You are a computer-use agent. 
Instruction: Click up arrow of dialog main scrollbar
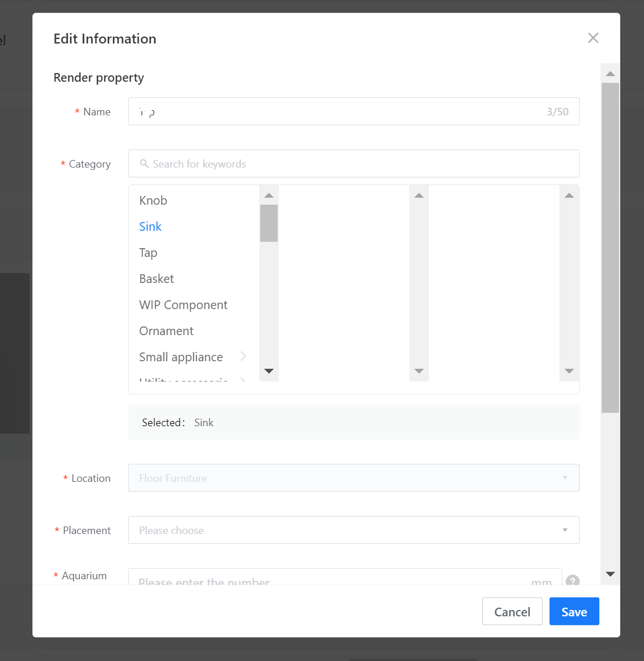click(x=610, y=74)
